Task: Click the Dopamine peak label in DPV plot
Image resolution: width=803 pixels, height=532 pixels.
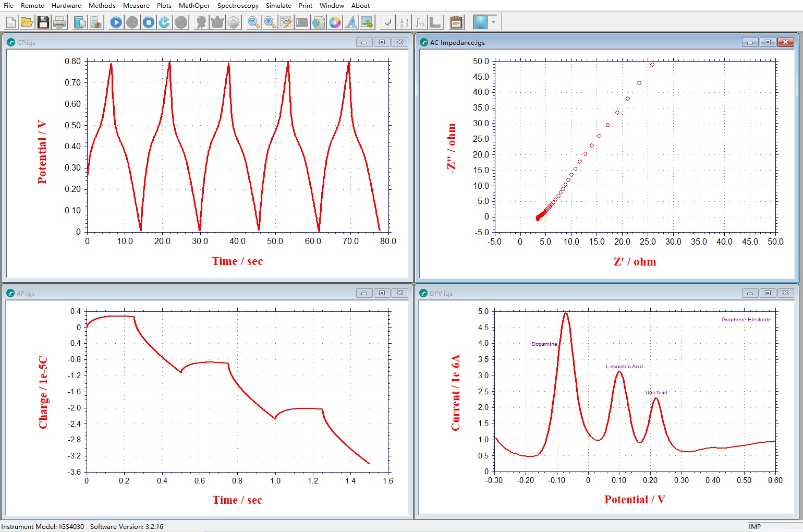Action: [544, 344]
